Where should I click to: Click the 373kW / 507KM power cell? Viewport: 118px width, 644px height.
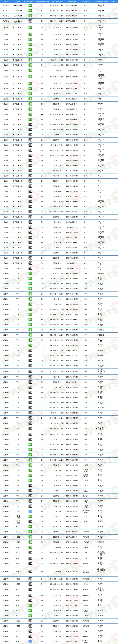(x=72, y=5)
